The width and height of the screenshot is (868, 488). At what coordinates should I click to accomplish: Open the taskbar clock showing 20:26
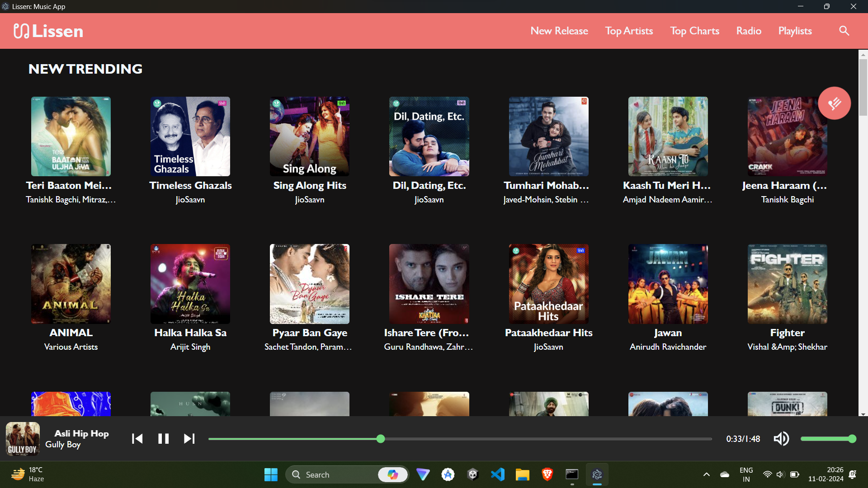click(826, 474)
